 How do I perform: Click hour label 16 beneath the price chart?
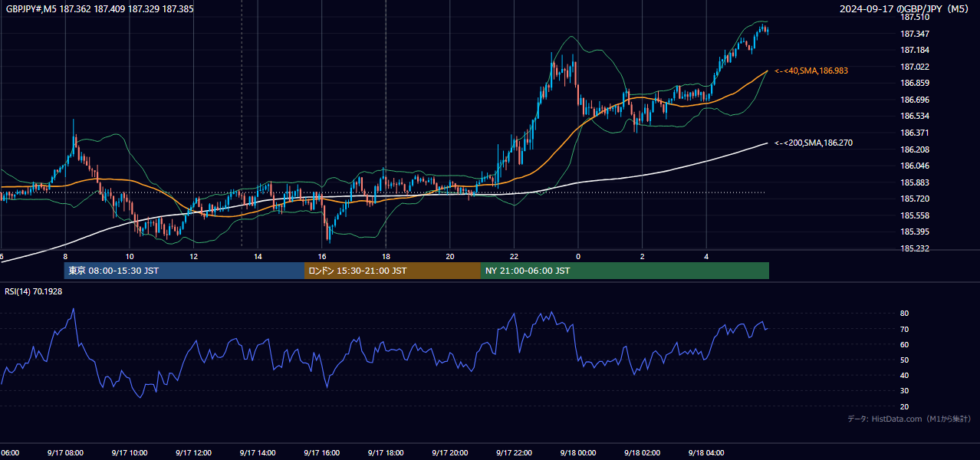click(322, 256)
